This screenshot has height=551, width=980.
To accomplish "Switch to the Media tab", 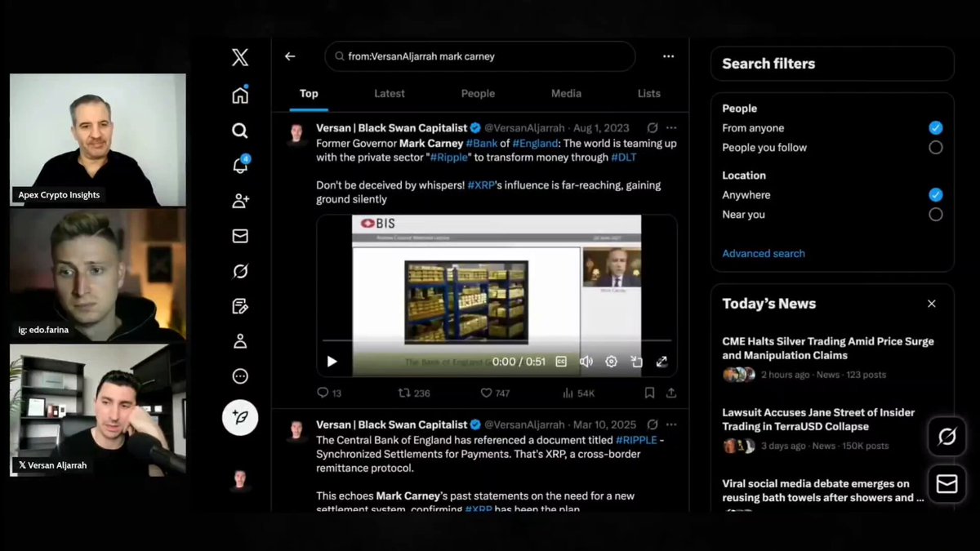I will [566, 93].
